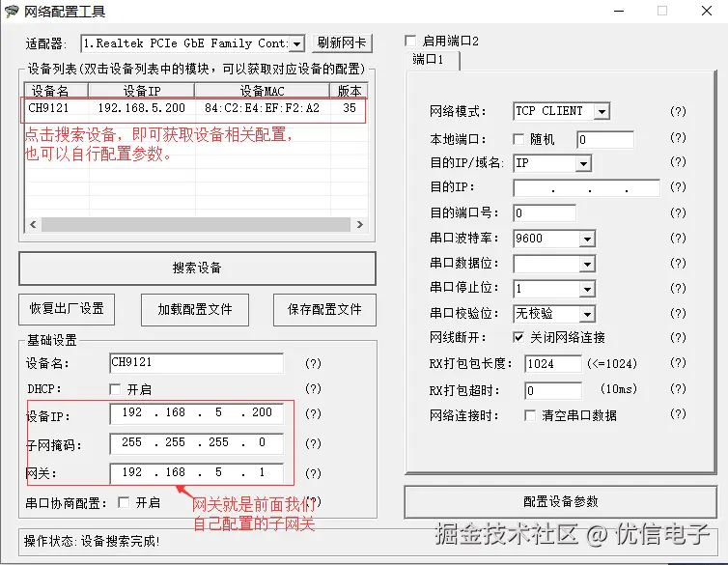Open 串口停止位 dropdown

coord(587,289)
